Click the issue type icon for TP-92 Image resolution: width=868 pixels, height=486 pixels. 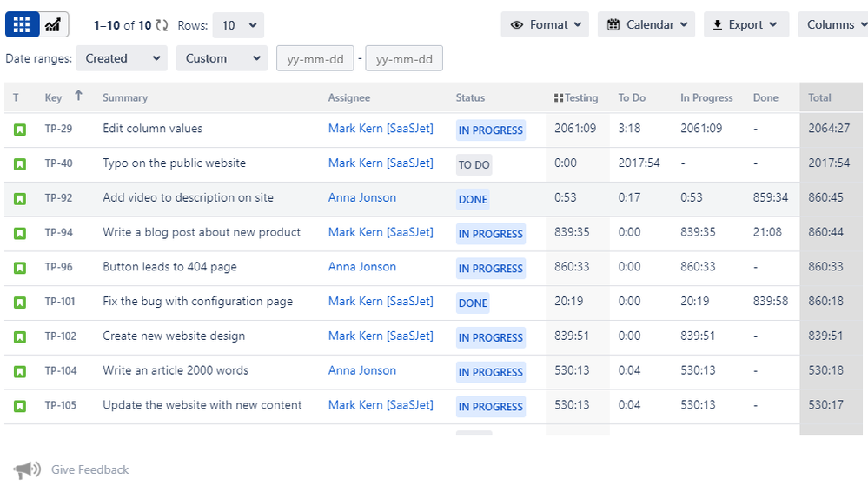(x=20, y=198)
